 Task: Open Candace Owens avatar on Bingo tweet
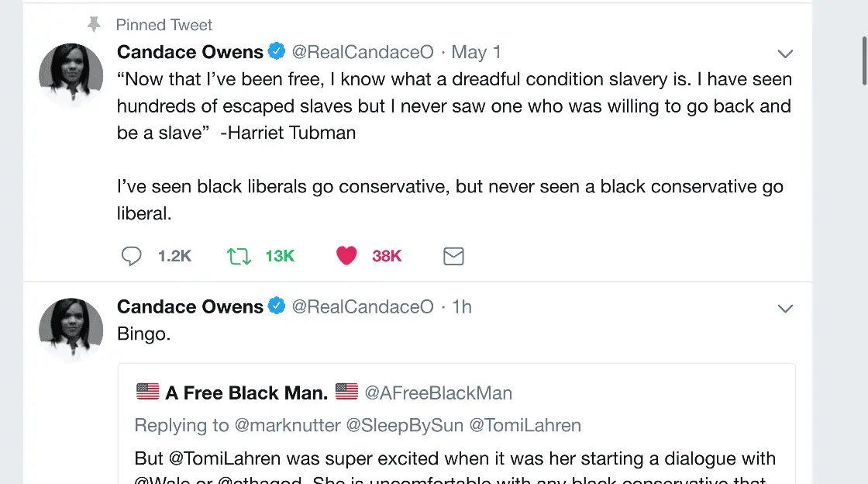coord(71,329)
